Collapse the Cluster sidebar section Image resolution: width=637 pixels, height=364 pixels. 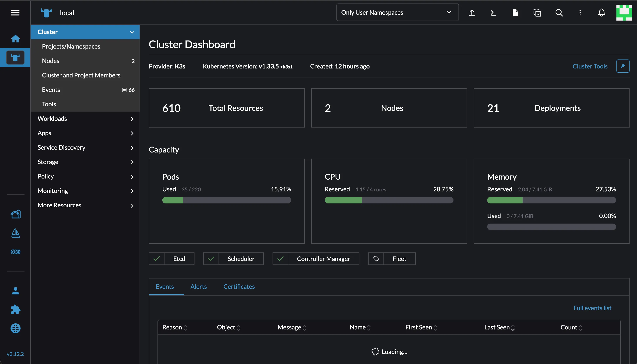(132, 32)
